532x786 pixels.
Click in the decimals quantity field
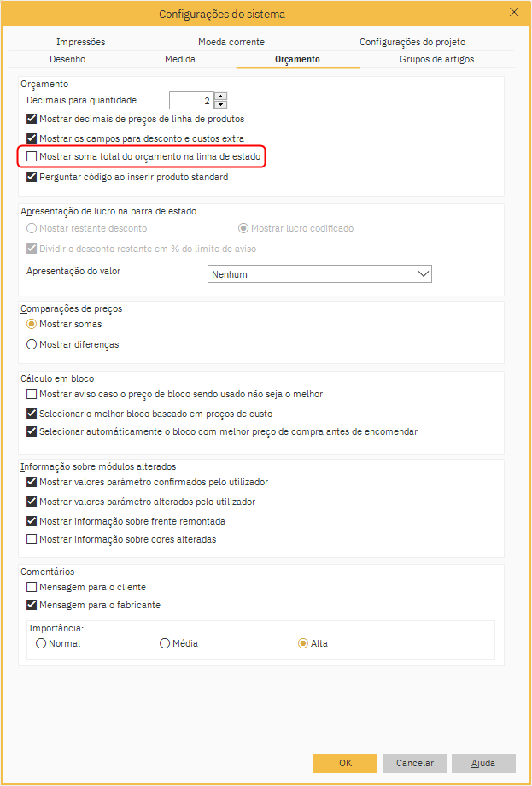point(190,101)
